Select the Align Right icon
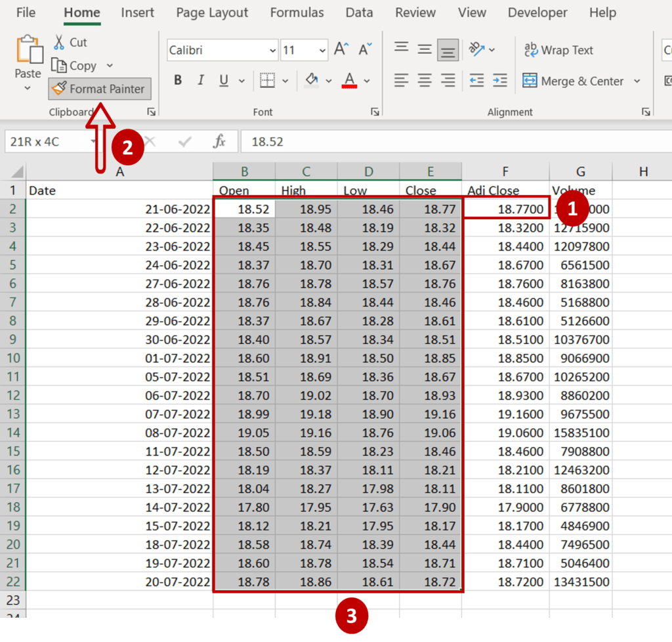672x642 pixels. point(448,80)
